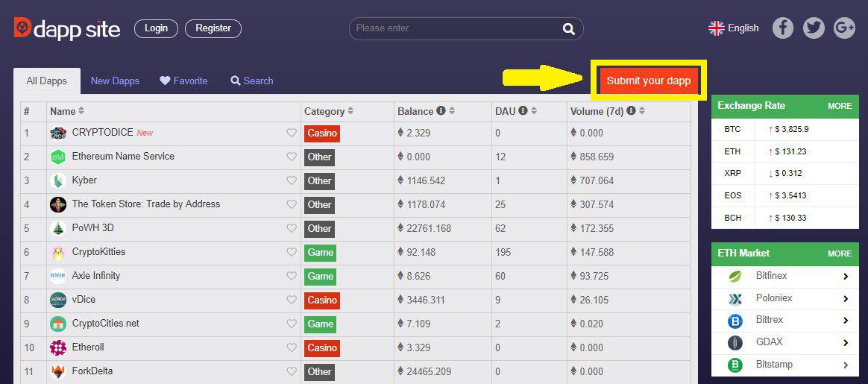Sort by the Category column arrows
This screenshot has width=868, height=384.
(x=350, y=111)
